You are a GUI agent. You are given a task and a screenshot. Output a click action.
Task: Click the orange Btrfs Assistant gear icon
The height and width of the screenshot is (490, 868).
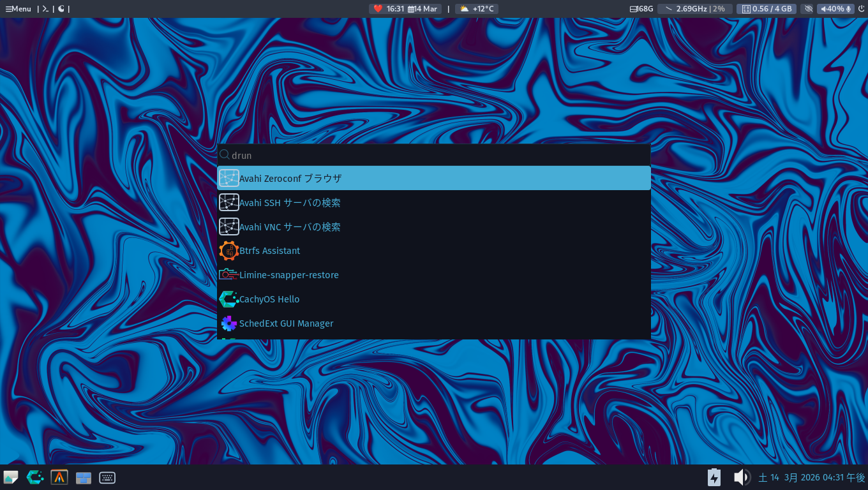click(228, 251)
